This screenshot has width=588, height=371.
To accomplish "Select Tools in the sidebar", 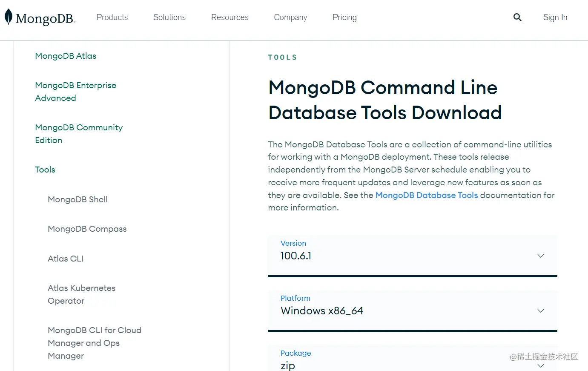I will point(45,170).
